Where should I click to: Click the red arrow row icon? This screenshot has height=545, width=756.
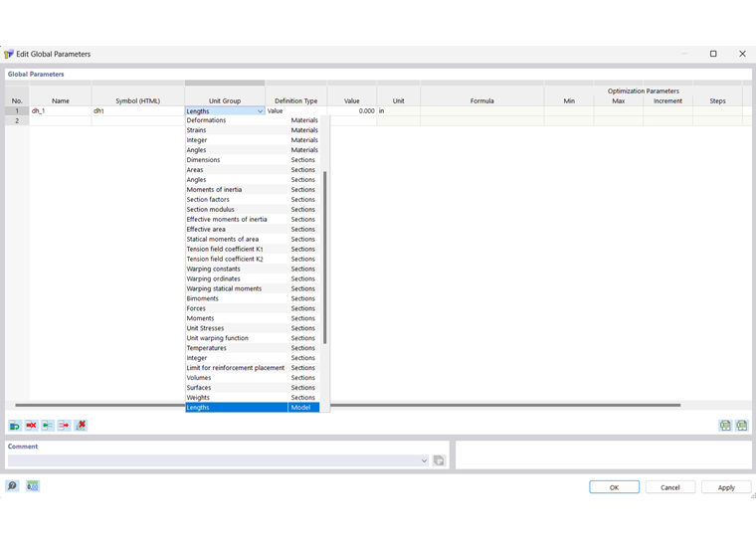pyautogui.click(x=64, y=426)
